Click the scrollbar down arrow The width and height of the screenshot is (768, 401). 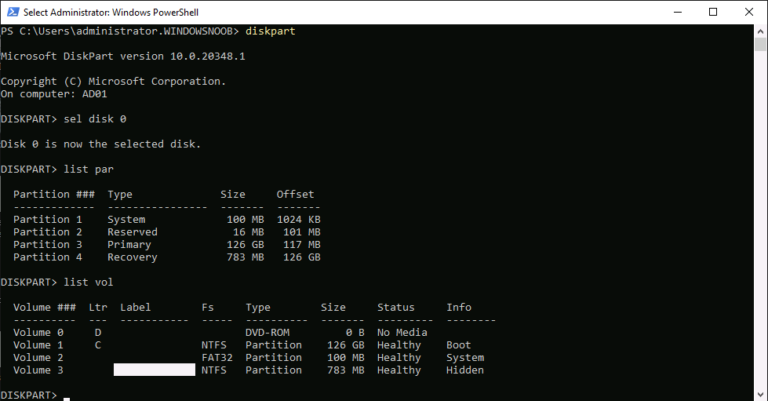[759, 393]
